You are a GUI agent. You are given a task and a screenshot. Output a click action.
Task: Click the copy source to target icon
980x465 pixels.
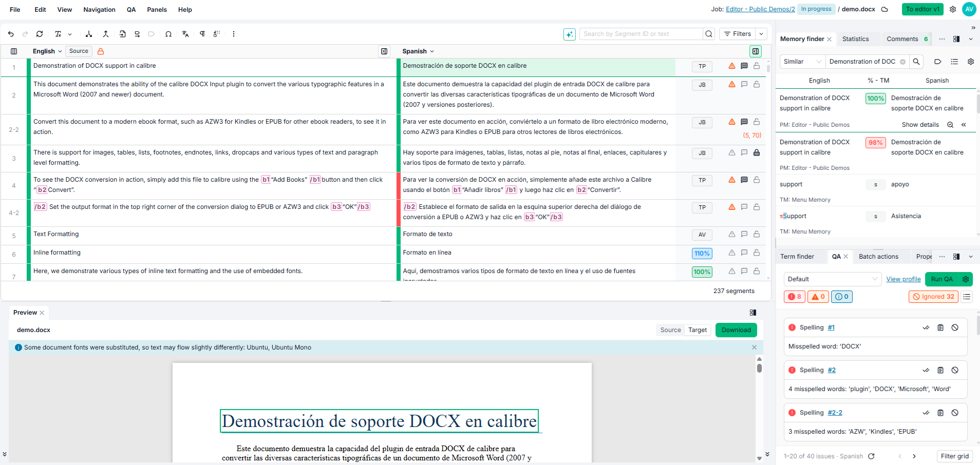(122, 34)
